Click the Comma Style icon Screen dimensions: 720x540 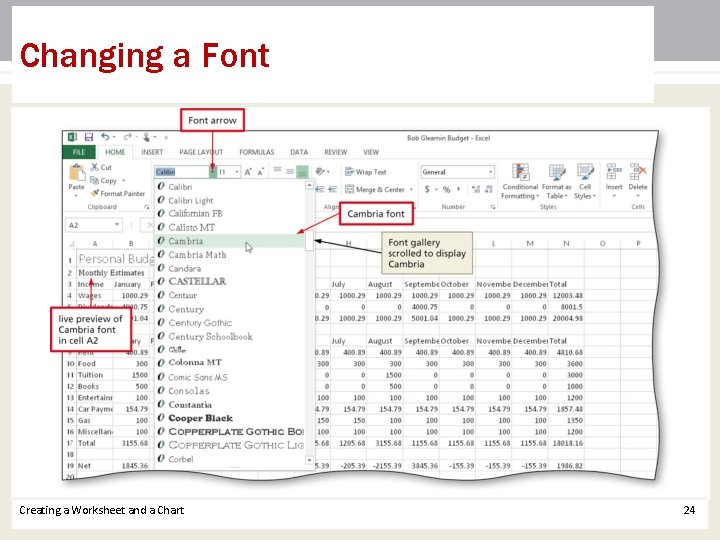pos(459,189)
